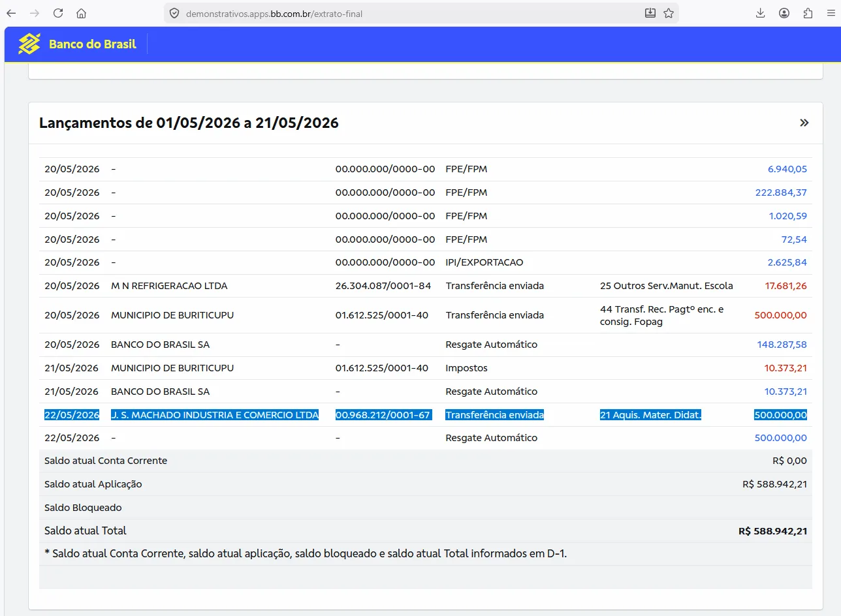The image size is (841, 616).
Task: Click the Saldo atual Total row
Action: [x=426, y=531]
